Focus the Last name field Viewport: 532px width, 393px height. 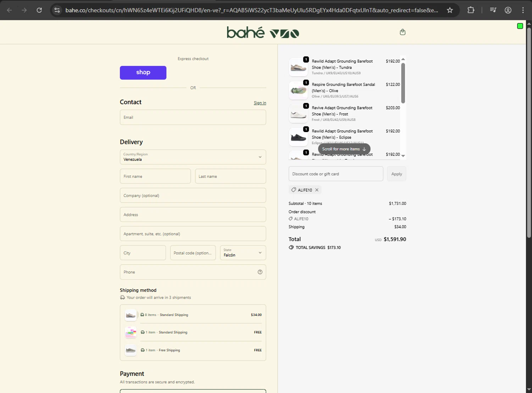231,176
